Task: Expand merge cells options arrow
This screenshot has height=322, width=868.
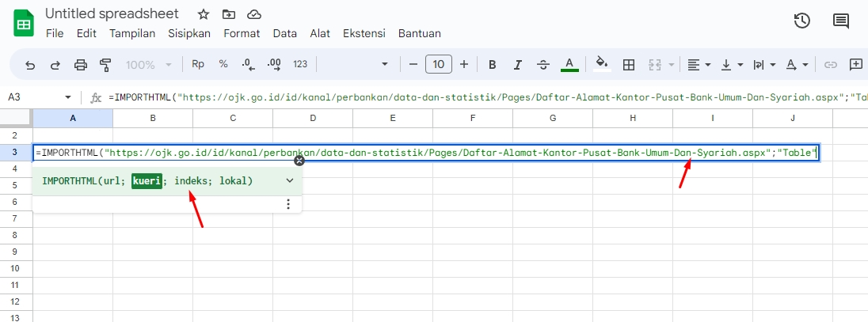Action: coord(672,65)
